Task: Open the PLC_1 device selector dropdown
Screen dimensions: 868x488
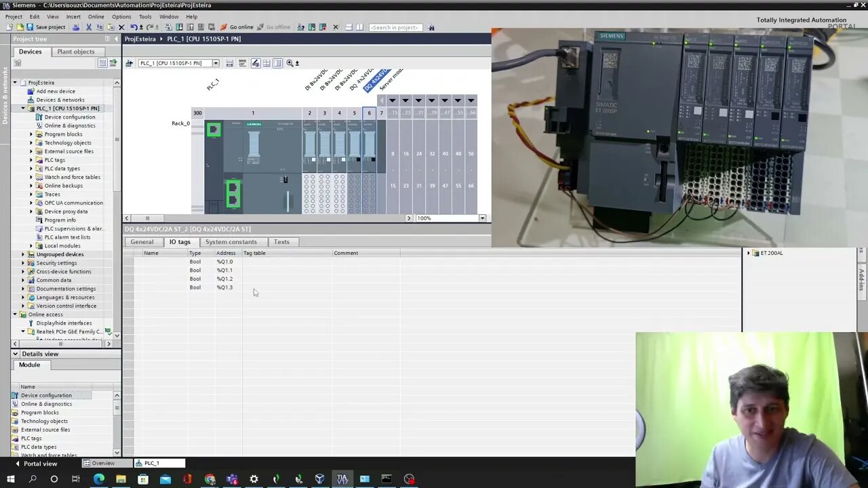Action: click(x=216, y=63)
